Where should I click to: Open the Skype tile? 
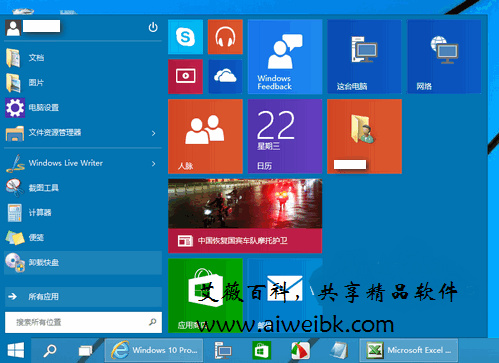coord(185,37)
